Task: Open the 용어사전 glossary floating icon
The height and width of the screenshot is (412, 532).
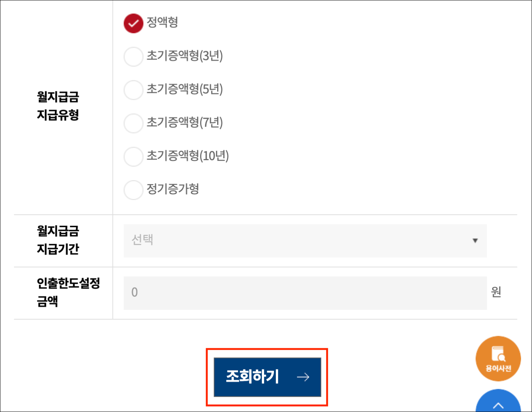Action: (x=498, y=358)
